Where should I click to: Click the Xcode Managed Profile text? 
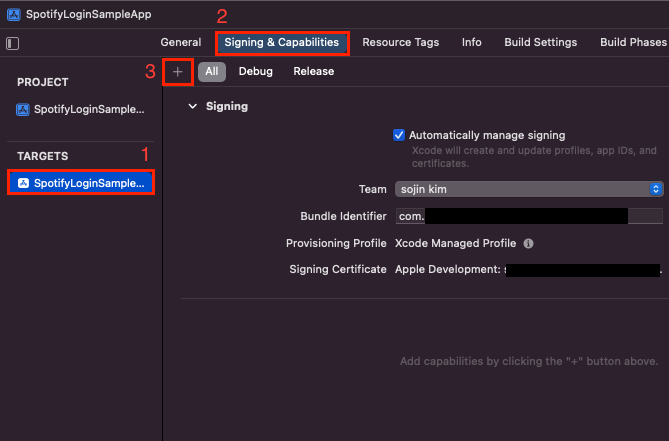455,244
